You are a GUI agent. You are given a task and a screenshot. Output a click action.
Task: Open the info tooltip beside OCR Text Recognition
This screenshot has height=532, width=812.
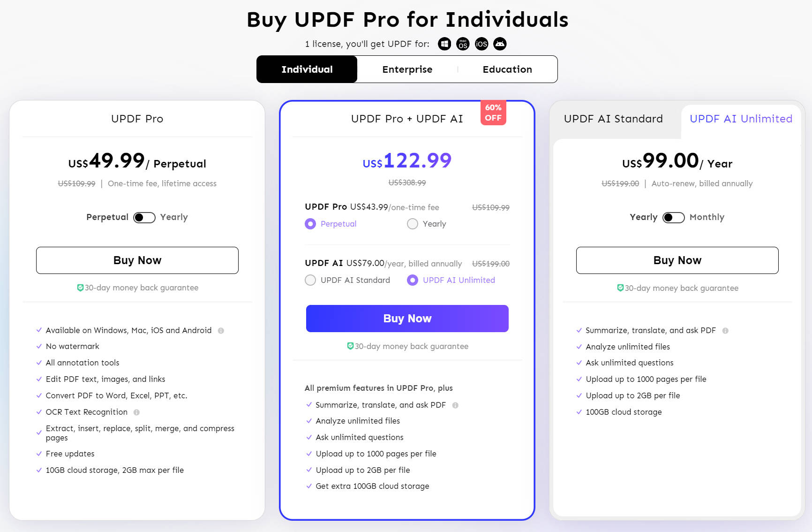pos(136,412)
